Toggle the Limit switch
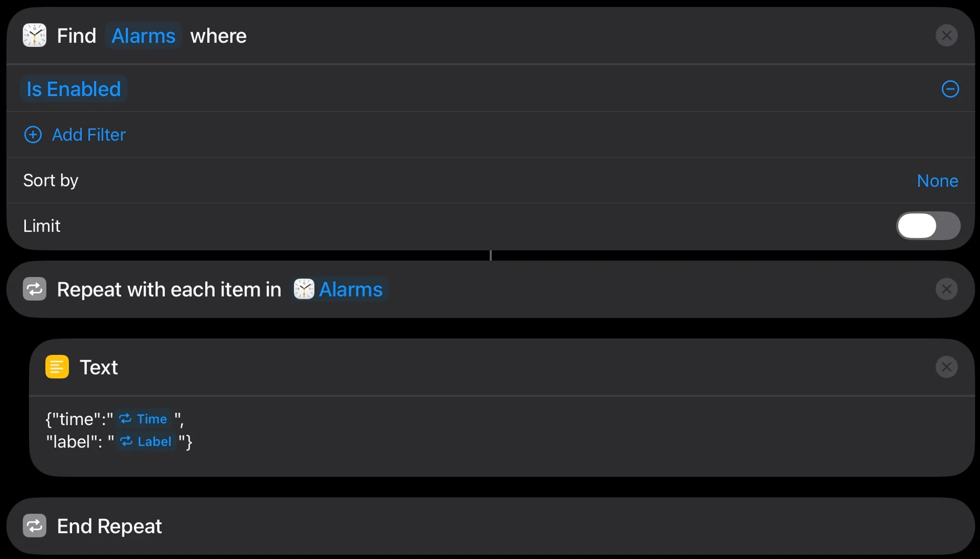Image resolution: width=980 pixels, height=559 pixels. (928, 226)
